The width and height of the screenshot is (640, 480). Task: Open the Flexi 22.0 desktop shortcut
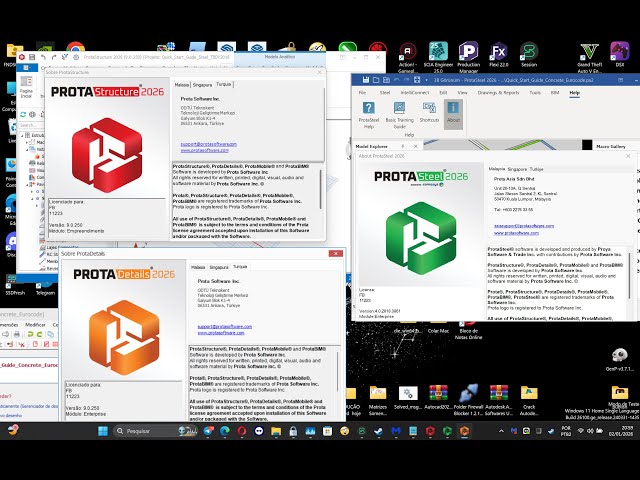click(498, 54)
